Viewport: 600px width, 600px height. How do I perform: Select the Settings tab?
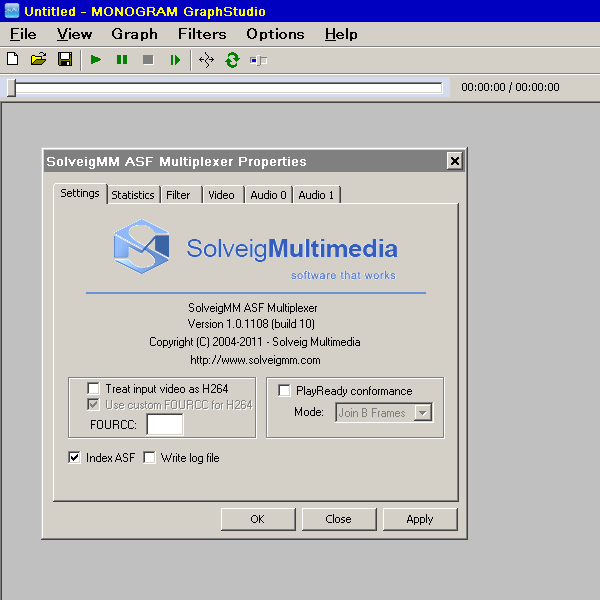pyautogui.click(x=80, y=193)
